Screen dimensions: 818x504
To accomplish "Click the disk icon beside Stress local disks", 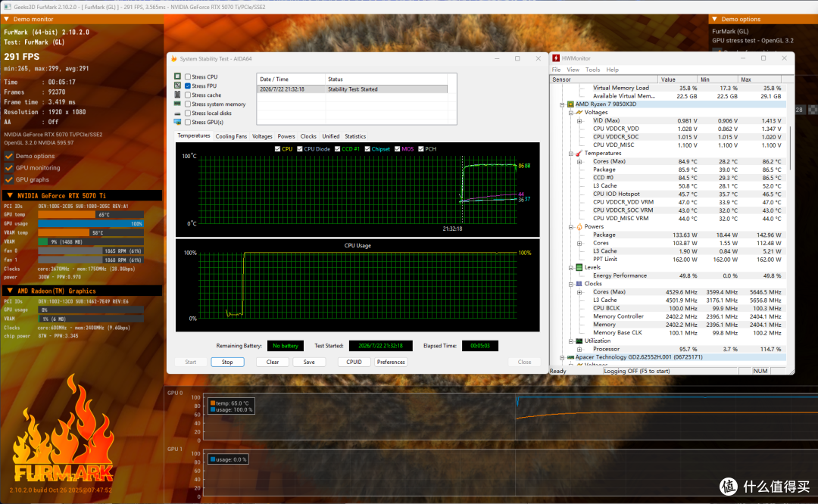I will click(177, 113).
